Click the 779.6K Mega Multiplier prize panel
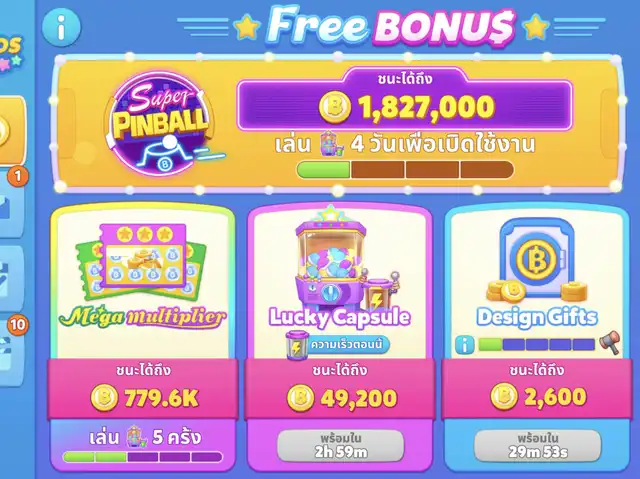 (x=143, y=389)
